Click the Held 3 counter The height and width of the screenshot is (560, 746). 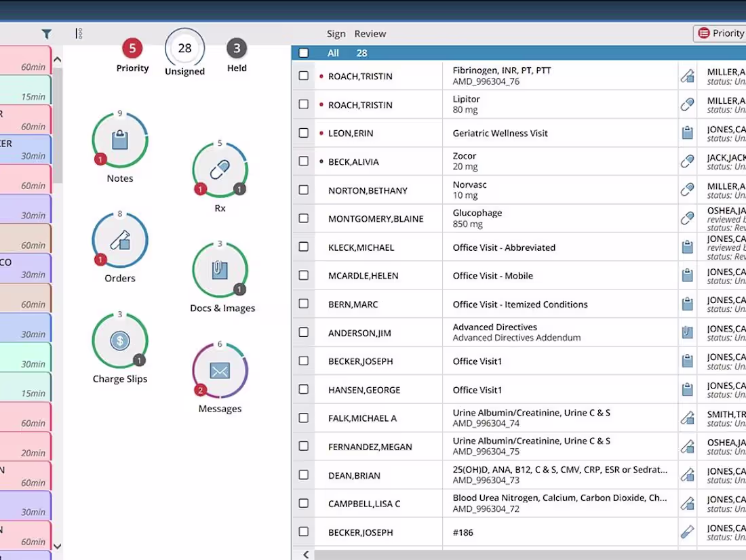click(x=237, y=48)
